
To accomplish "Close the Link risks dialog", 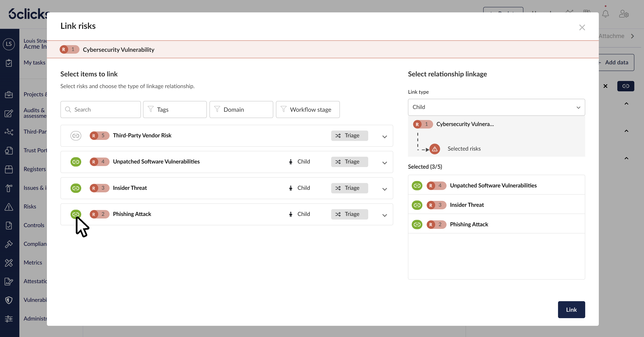I will point(582,28).
